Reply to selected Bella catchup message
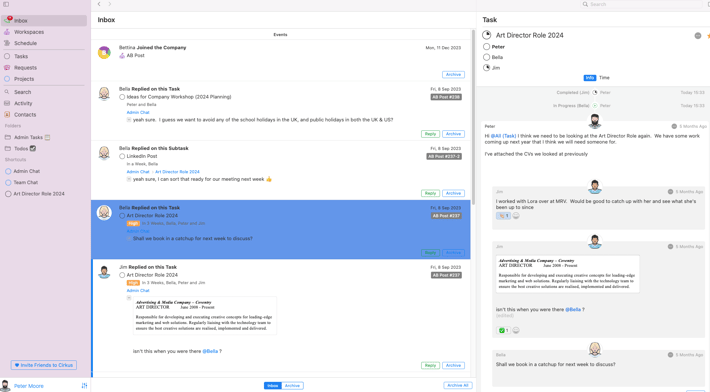This screenshot has height=392, width=710. pos(430,253)
